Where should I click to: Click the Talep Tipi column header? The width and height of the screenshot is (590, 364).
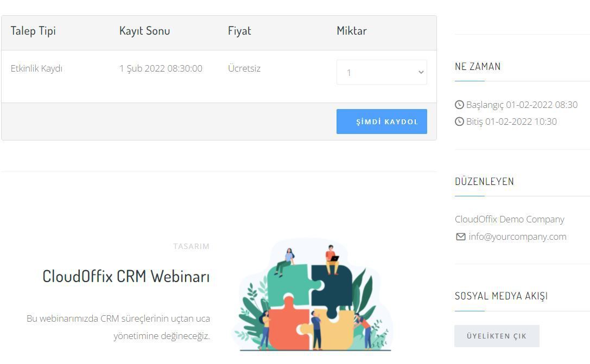tap(33, 31)
